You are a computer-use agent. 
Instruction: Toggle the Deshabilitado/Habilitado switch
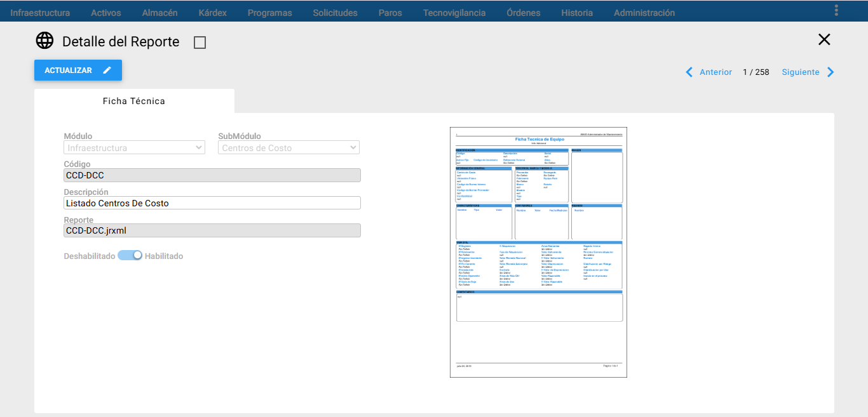(x=130, y=255)
